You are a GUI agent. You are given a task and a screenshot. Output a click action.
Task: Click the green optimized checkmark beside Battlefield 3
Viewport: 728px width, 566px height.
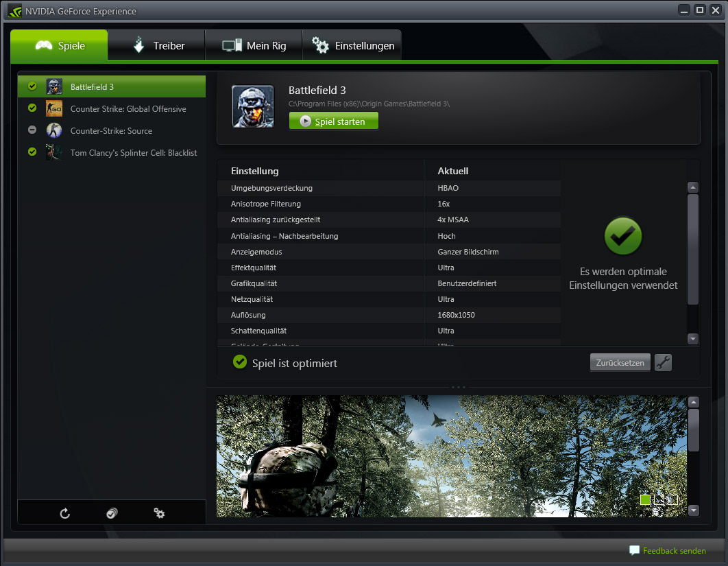32,86
